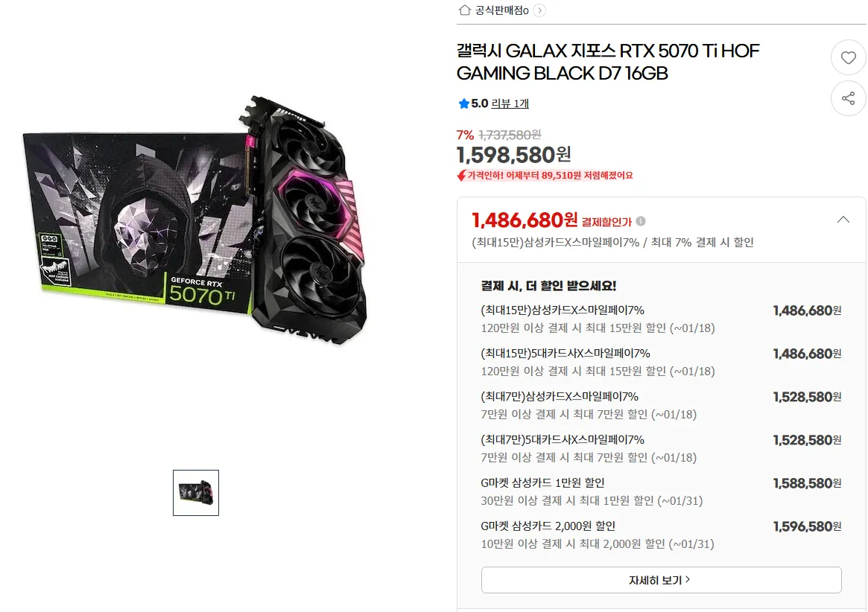Click the main graphics card product image
Viewport: 868px width, 612px height.
(x=195, y=220)
